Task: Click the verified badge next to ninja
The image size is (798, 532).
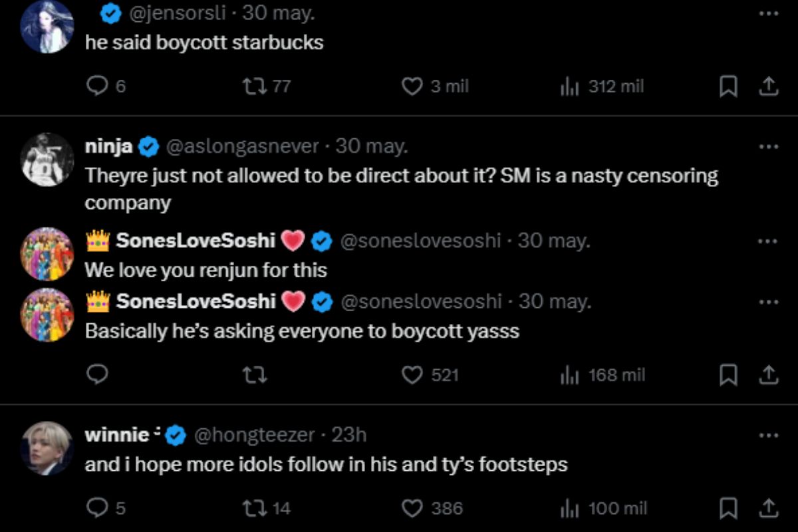Action: [x=148, y=146]
